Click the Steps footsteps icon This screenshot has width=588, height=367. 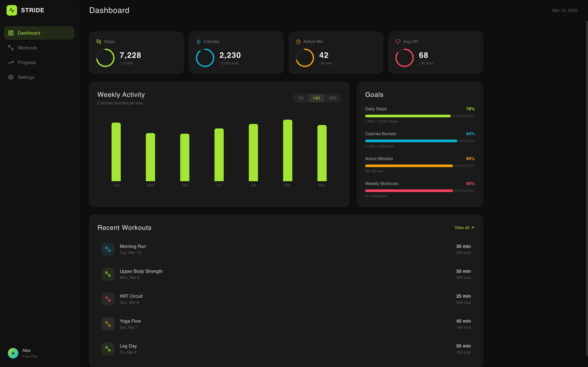pyautogui.click(x=98, y=41)
